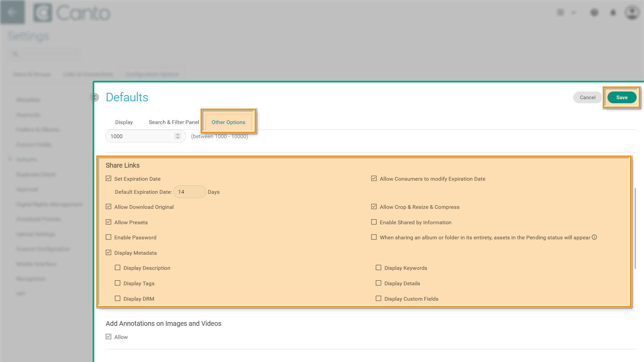Click the info icon beside Pending status option

click(x=594, y=237)
